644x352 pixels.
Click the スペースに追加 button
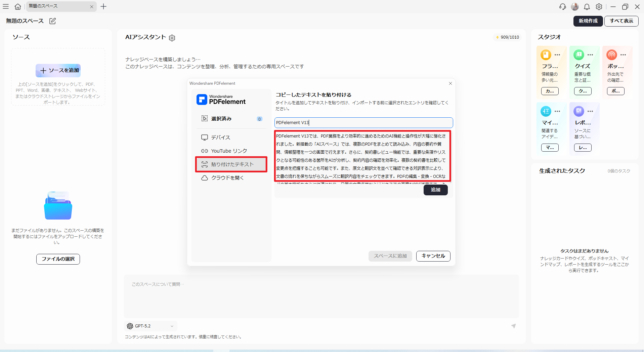tap(390, 256)
